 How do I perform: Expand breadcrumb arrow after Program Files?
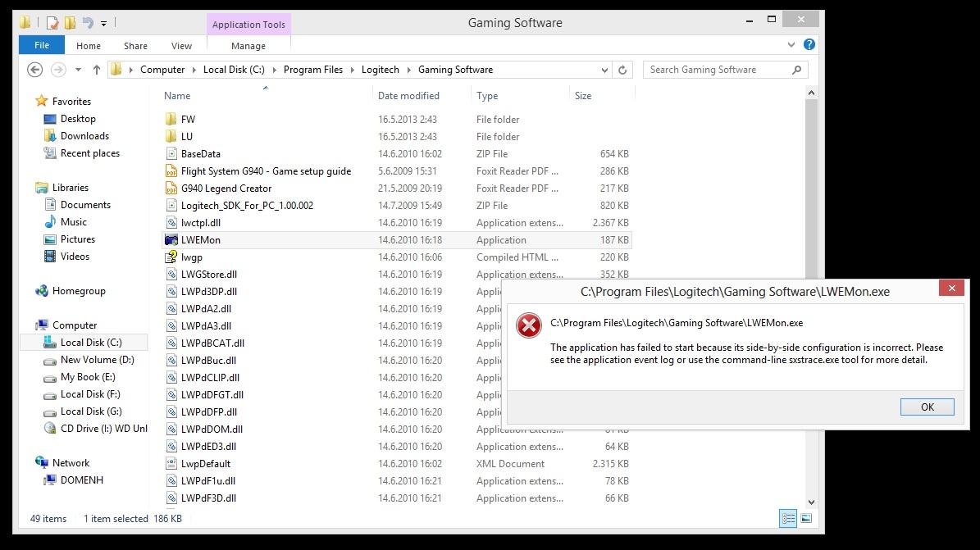(352, 70)
